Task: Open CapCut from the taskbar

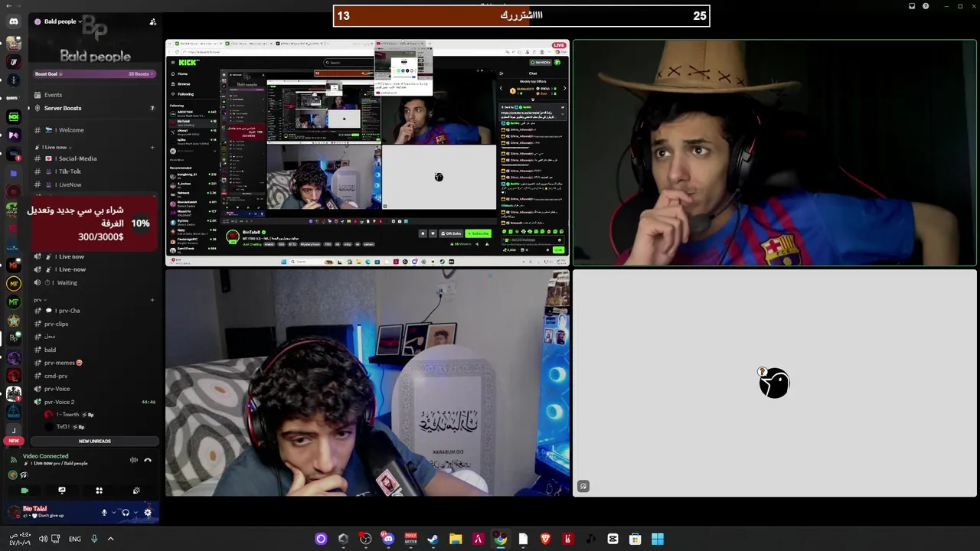Action: click(x=612, y=539)
